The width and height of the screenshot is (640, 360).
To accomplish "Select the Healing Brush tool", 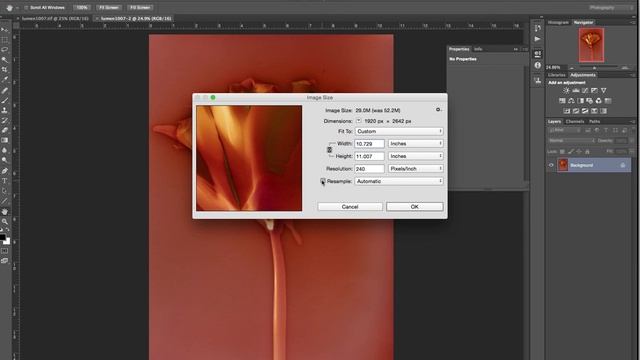I will pos(4,90).
